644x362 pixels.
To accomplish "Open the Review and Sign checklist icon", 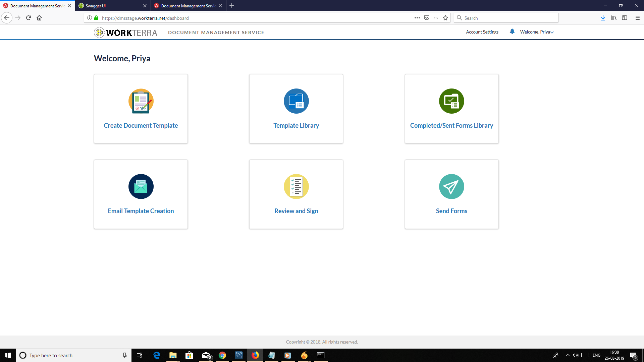I will tap(296, 186).
